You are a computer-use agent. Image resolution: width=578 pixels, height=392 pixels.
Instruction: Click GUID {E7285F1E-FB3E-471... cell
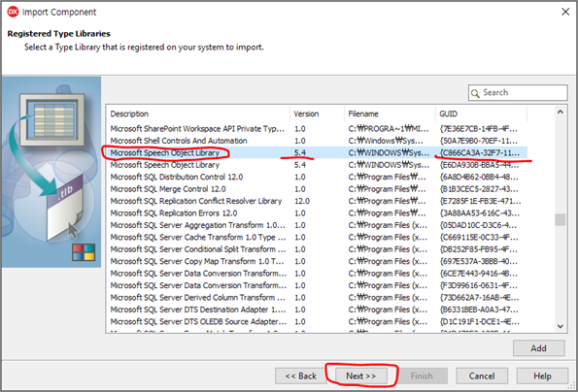(480, 202)
